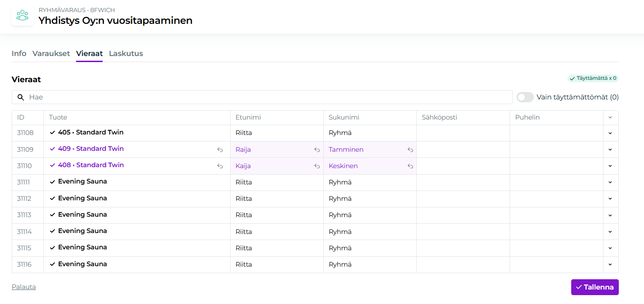
Task: Revert last name Tamminen edit
Action: coord(410,150)
